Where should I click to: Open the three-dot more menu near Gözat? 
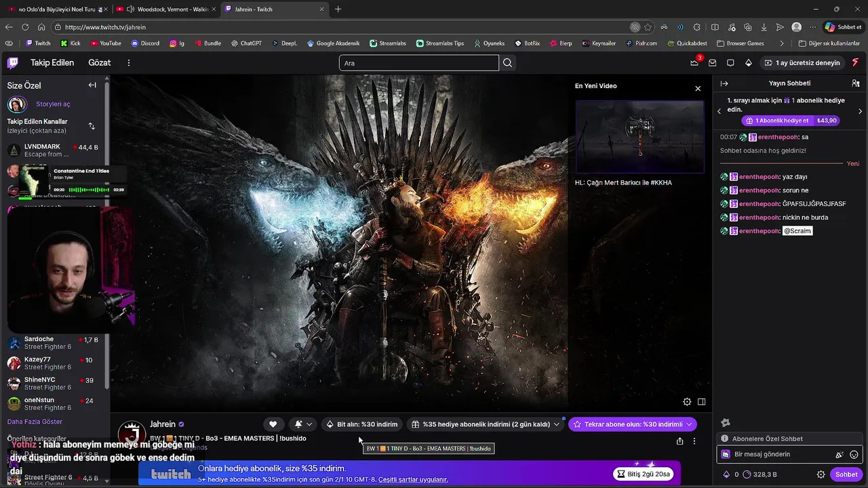coord(128,63)
